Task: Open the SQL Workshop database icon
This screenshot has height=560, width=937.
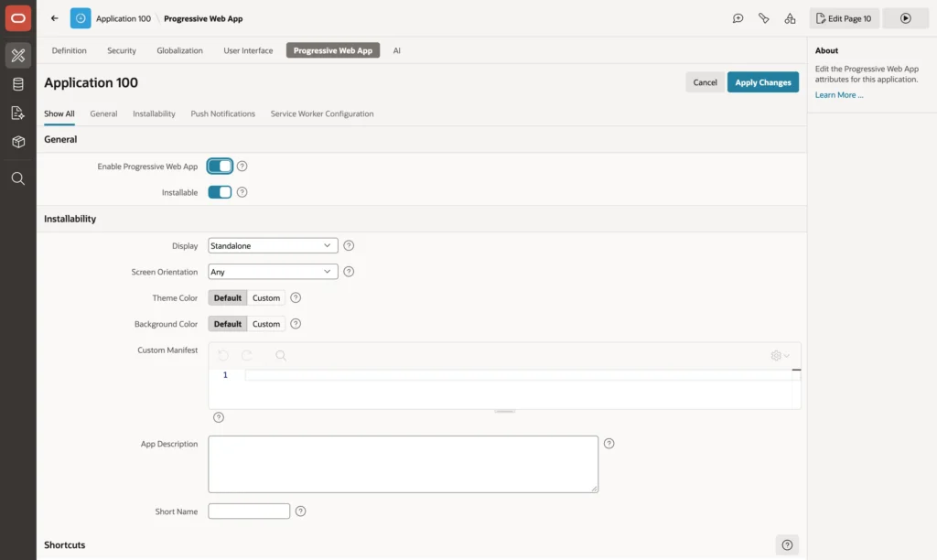Action: (x=18, y=84)
